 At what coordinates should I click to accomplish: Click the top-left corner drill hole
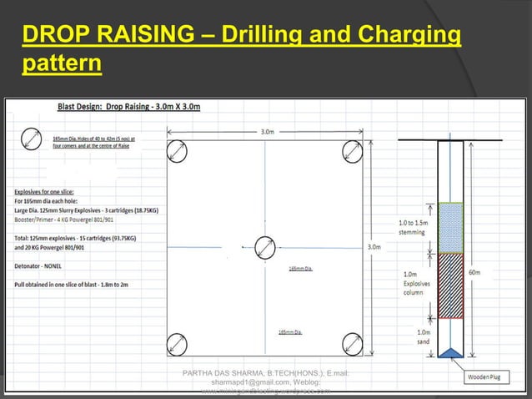pos(177,151)
